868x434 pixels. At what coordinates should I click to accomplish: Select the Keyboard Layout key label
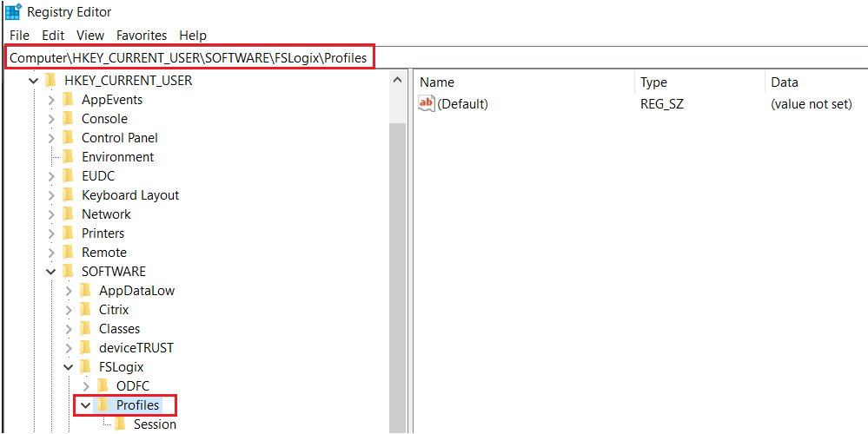point(130,195)
